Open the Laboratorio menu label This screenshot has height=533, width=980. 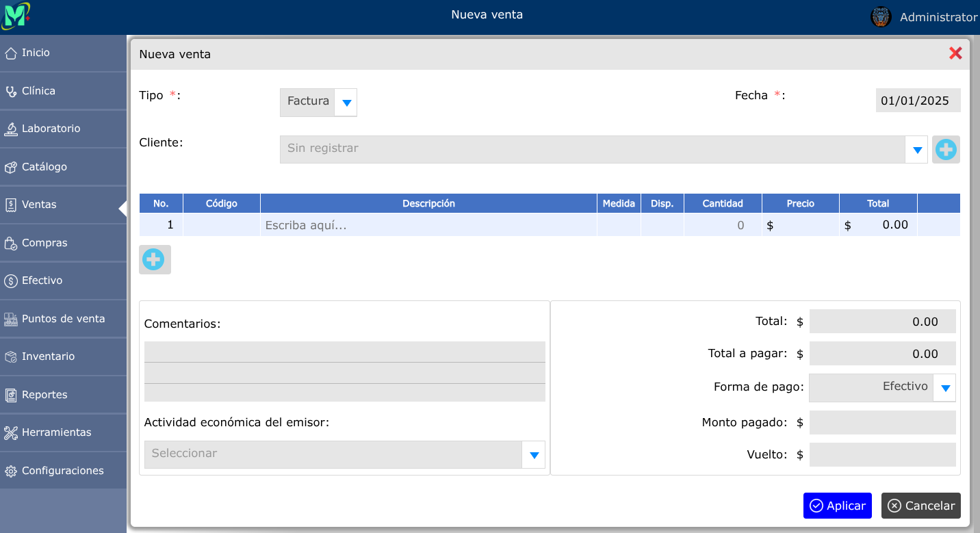[x=51, y=129]
